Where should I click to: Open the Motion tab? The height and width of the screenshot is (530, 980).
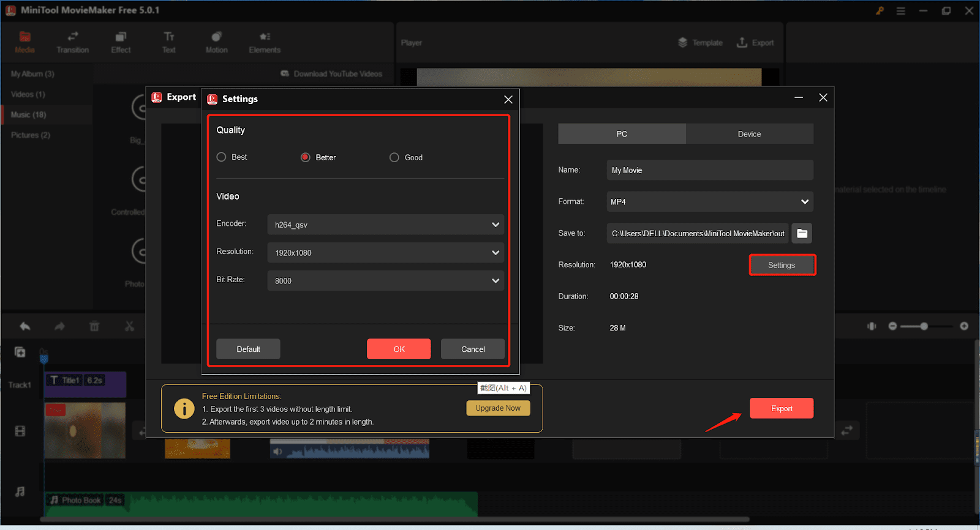click(x=217, y=42)
